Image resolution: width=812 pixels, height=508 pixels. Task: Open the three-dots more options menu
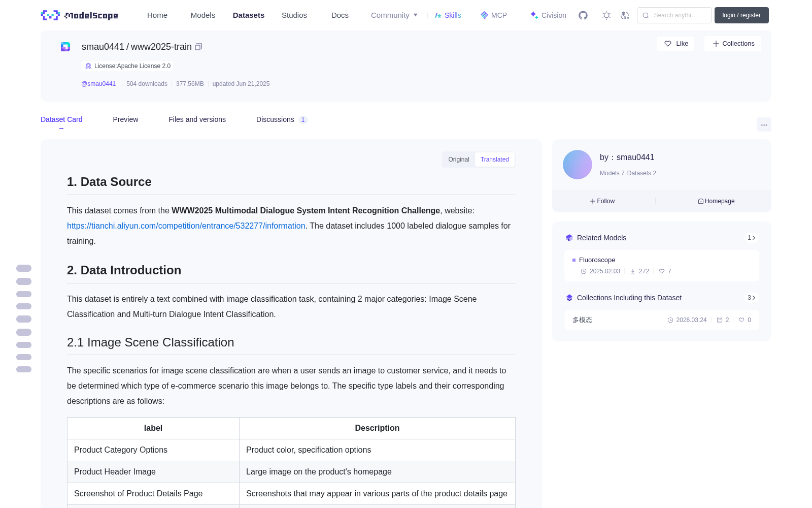coord(764,124)
